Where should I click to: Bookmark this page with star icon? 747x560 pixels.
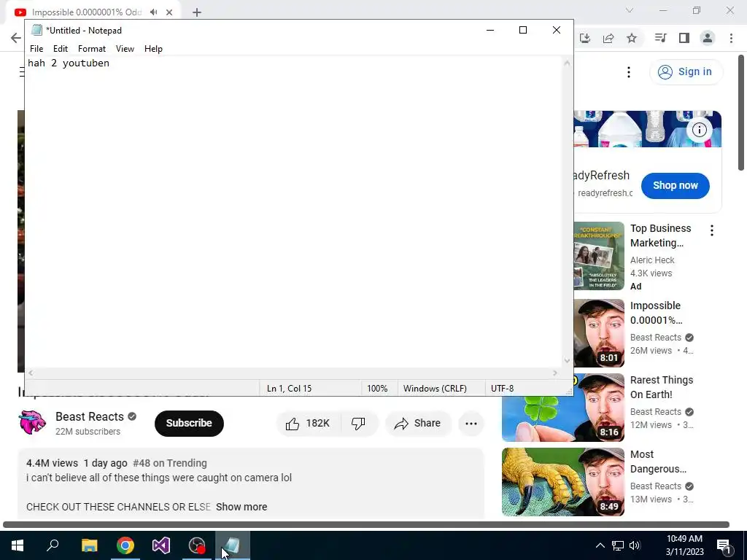coord(632,38)
